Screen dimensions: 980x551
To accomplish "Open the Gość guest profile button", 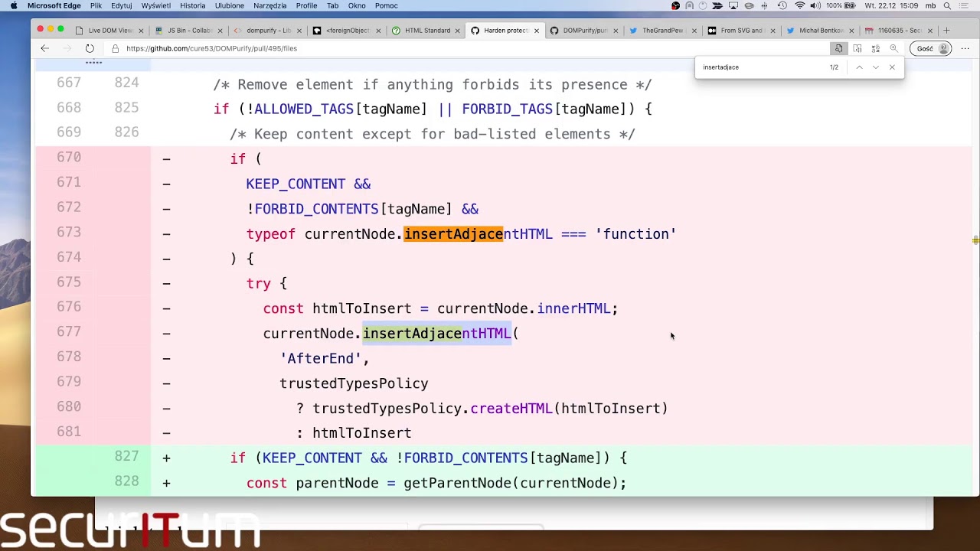I will pos(933,48).
